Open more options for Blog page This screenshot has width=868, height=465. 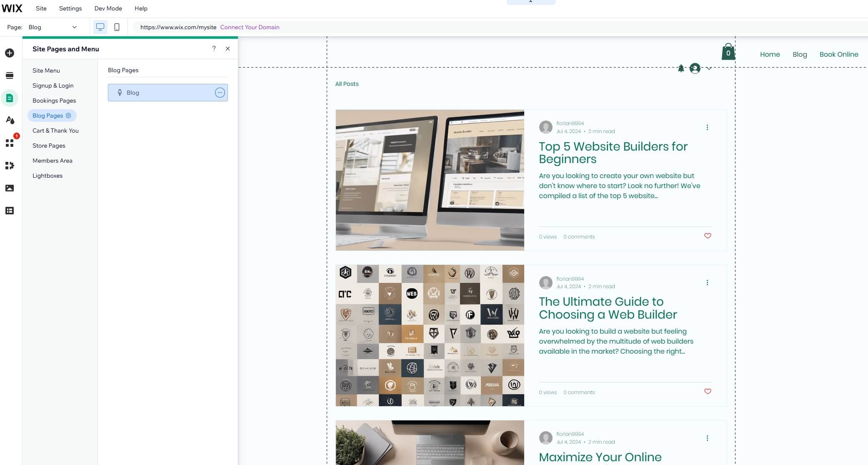pyautogui.click(x=220, y=93)
